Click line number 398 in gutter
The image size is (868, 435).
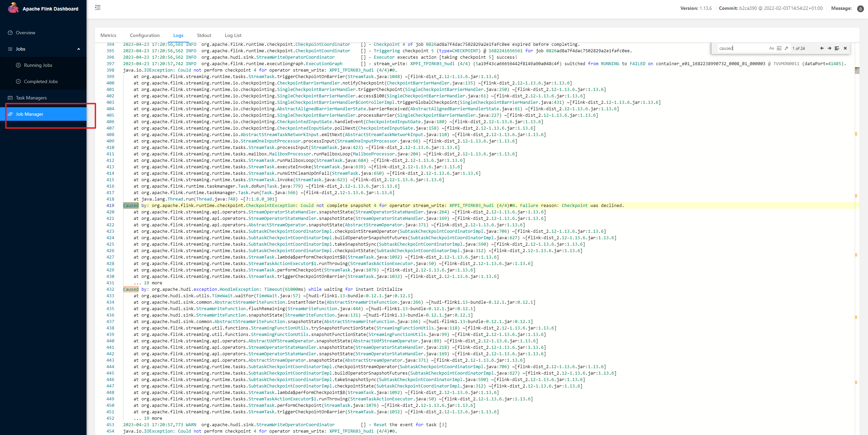pos(110,70)
